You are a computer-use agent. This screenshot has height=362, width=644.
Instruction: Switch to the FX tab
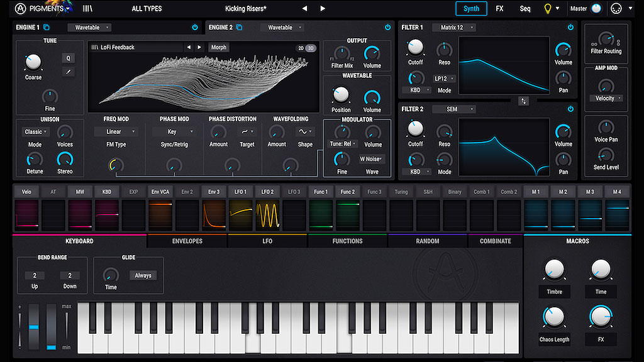[499, 9]
